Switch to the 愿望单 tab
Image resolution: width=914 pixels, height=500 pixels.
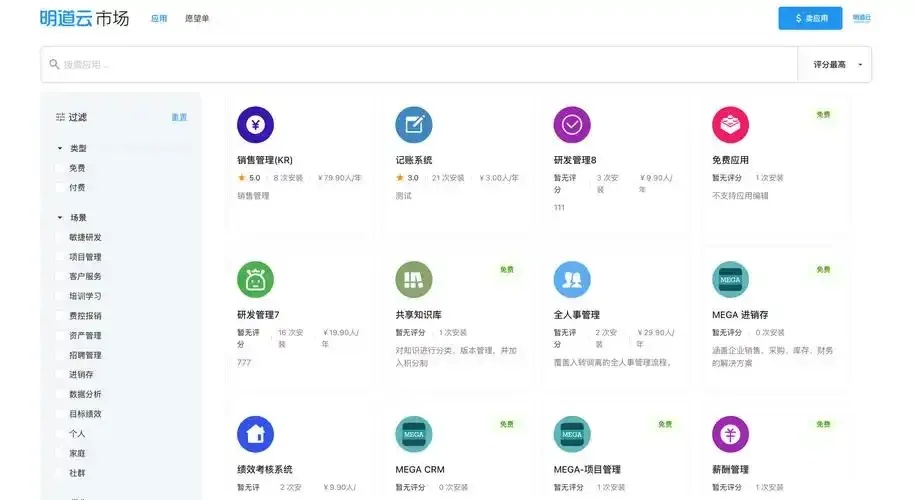[x=197, y=19]
